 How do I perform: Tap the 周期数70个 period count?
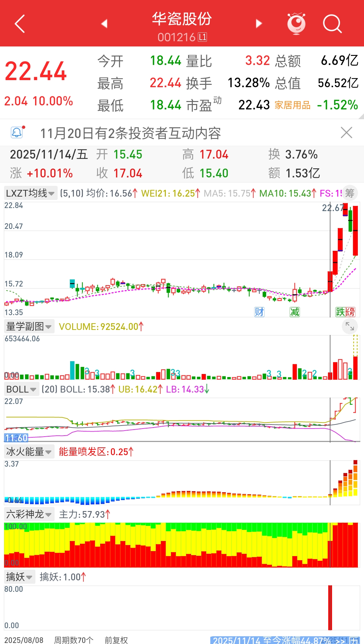(74, 640)
